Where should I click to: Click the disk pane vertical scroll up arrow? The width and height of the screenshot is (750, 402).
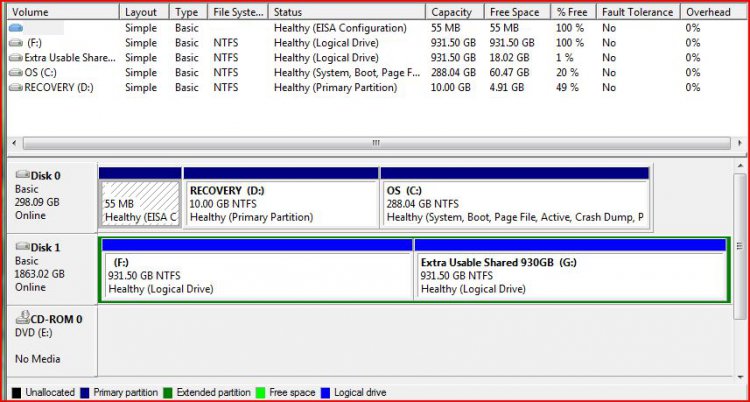pos(740,166)
